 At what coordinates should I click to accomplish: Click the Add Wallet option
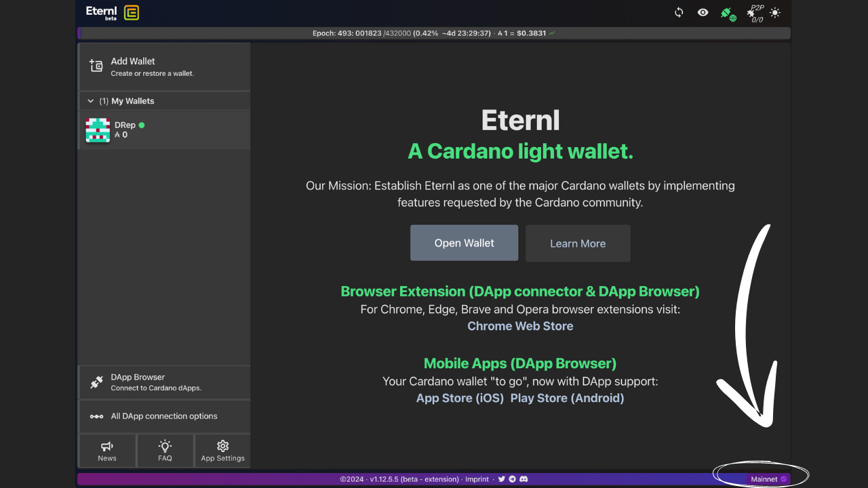coord(165,66)
